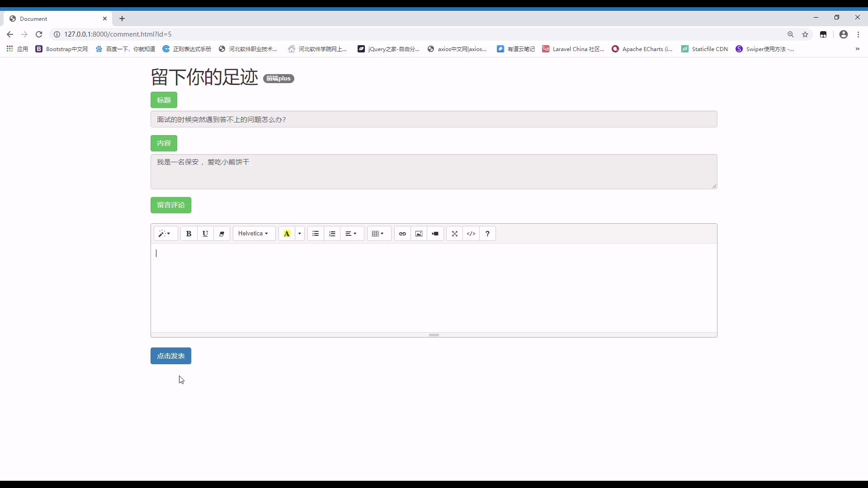Show more bookmarks overflow chevron
Screen dimensions: 868x488
pos(858,49)
